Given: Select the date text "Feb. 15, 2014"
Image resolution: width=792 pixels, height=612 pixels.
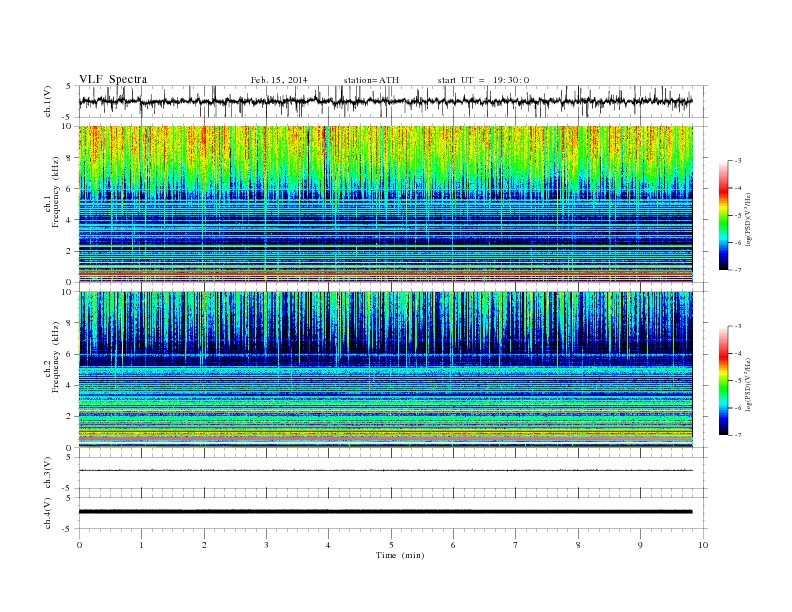Looking at the screenshot, I should tap(279, 80).
